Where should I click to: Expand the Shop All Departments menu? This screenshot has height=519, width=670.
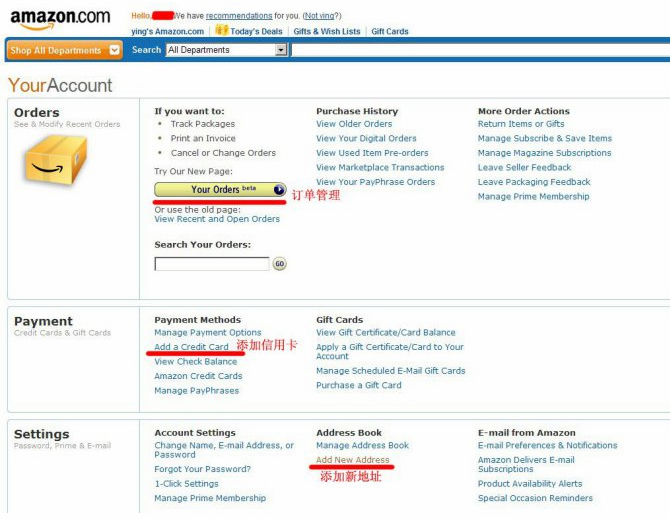point(65,50)
